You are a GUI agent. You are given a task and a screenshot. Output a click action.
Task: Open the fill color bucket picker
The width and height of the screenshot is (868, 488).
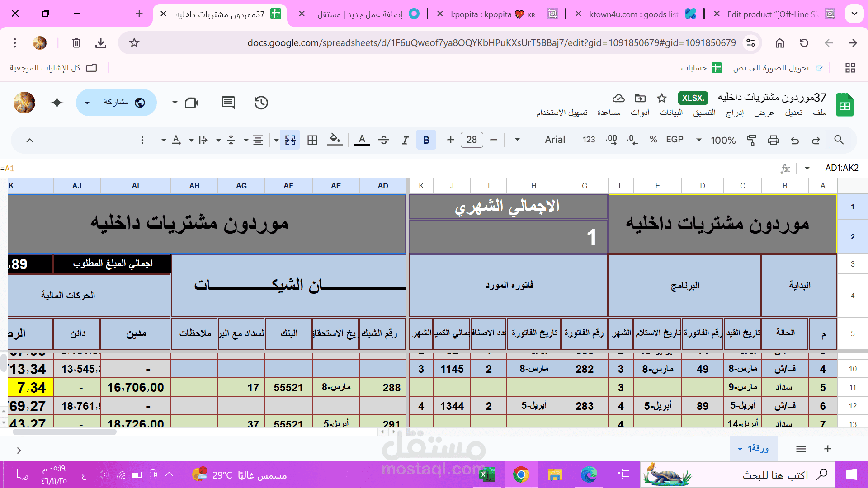coord(335,140)
